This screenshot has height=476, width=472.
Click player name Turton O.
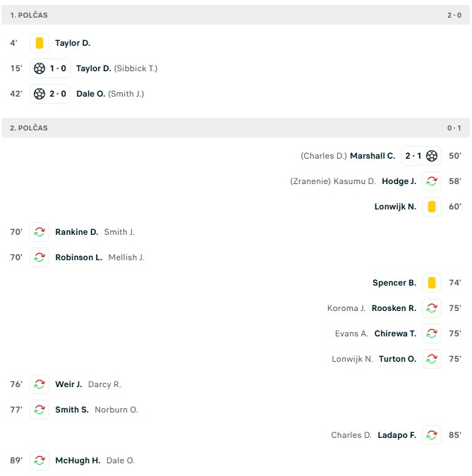(x=397, y=359)
